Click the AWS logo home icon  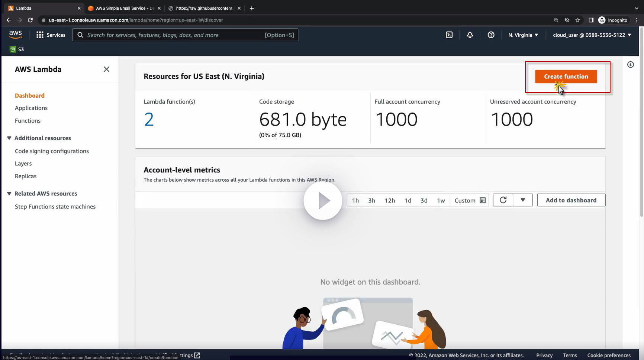click(x=16, y=35)
